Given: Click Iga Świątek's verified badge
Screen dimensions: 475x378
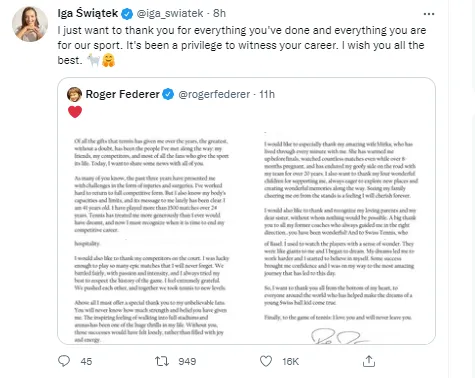Looking at the screenshot, I should point(127,14).
